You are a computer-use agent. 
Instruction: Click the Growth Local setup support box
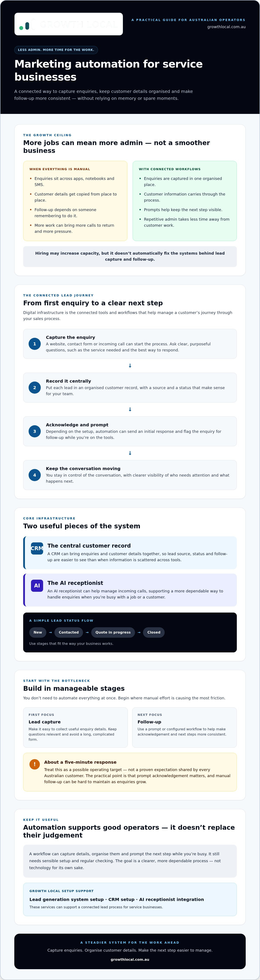coord(130,899)
